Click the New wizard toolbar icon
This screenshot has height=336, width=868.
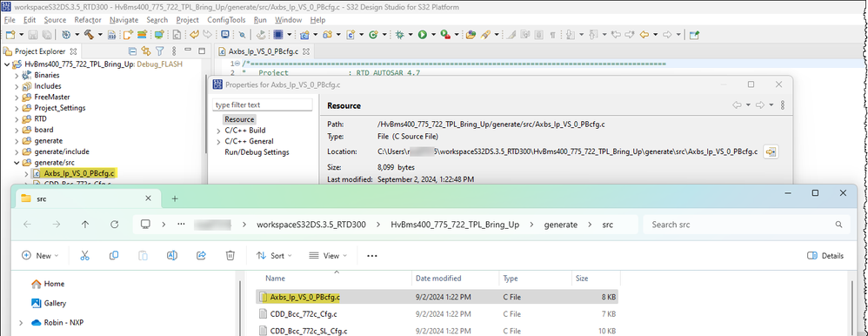[x=10, y=34]
